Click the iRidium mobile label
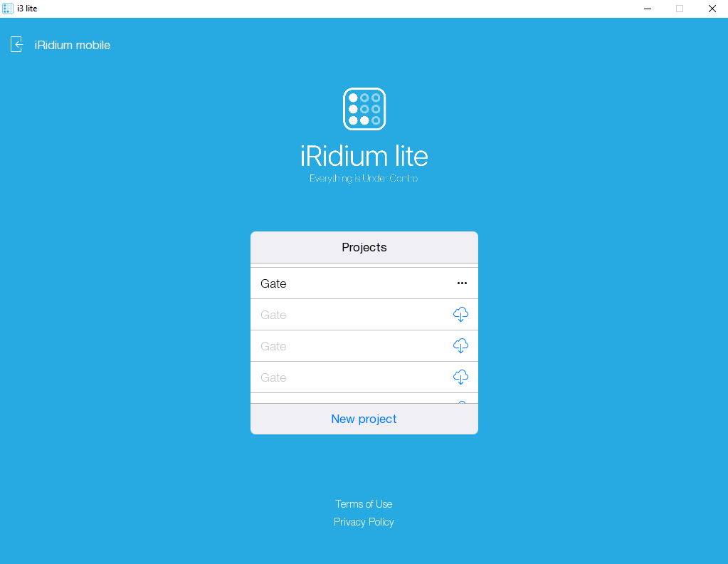Viewport: 728px width, 564px height. (x=73, y=46)
